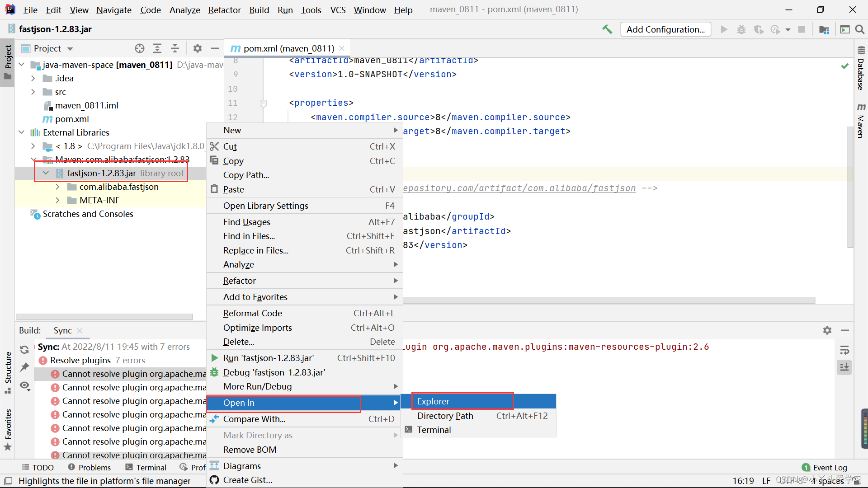
Task: Hide the Project panel with minus icon
Action: pos(215,48)
